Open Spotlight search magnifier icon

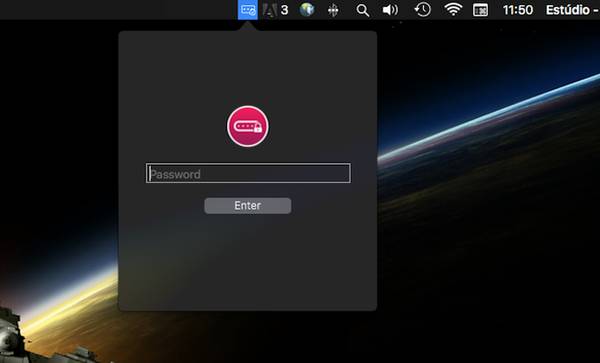pyautogui.click(x=362, y=10)
